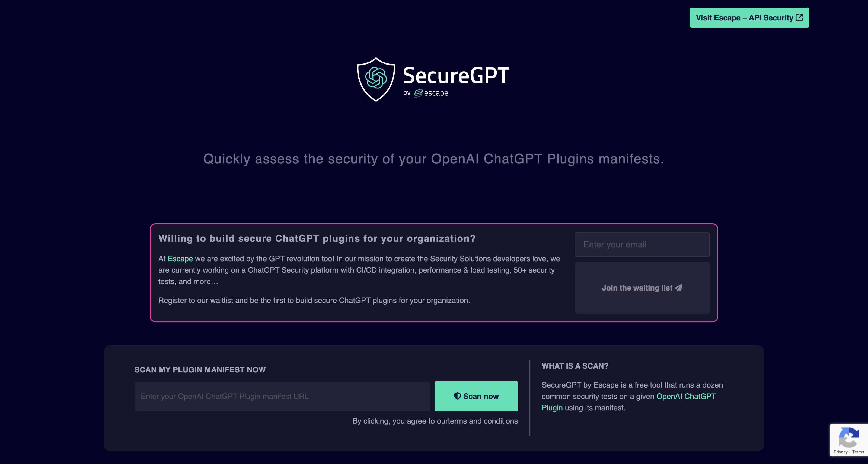
Task: Click the shield icon on Scan now button
Action: 457,396
